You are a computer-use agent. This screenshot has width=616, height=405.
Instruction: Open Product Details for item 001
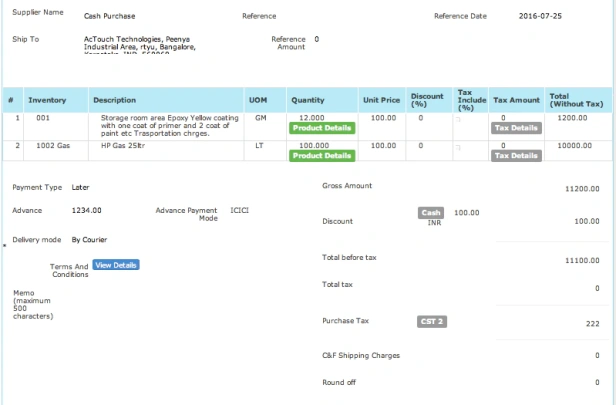click(x=322, y=128)
